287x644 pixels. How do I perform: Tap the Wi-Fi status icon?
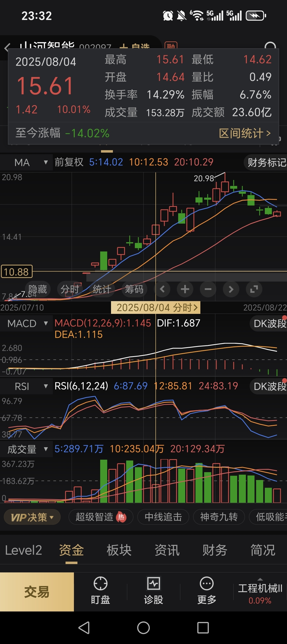[197, 15]
